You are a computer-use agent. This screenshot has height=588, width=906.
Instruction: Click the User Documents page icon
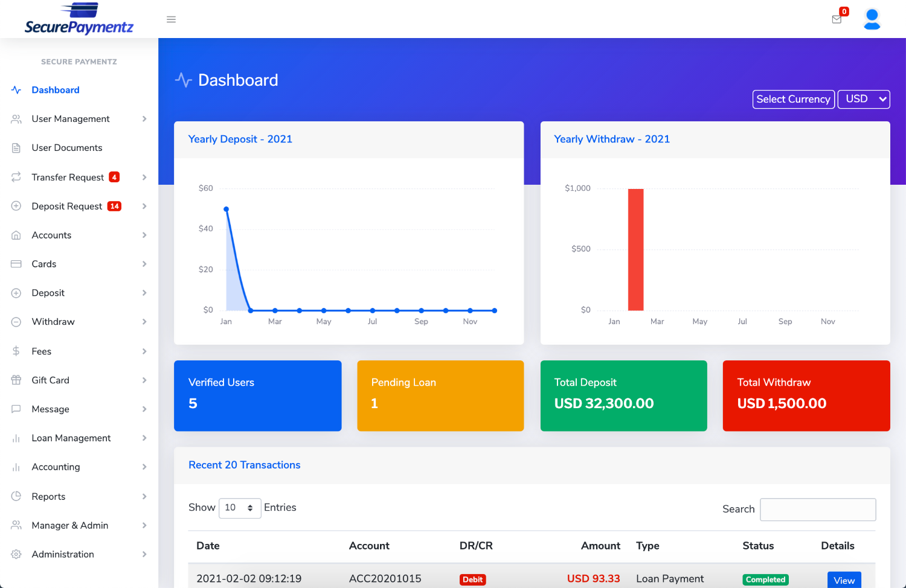[16, 147]
